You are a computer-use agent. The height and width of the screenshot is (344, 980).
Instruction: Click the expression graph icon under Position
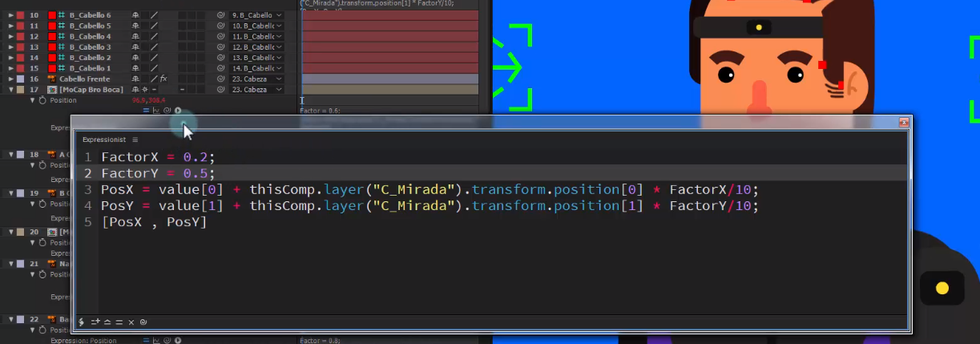click(x=157, y=111)
